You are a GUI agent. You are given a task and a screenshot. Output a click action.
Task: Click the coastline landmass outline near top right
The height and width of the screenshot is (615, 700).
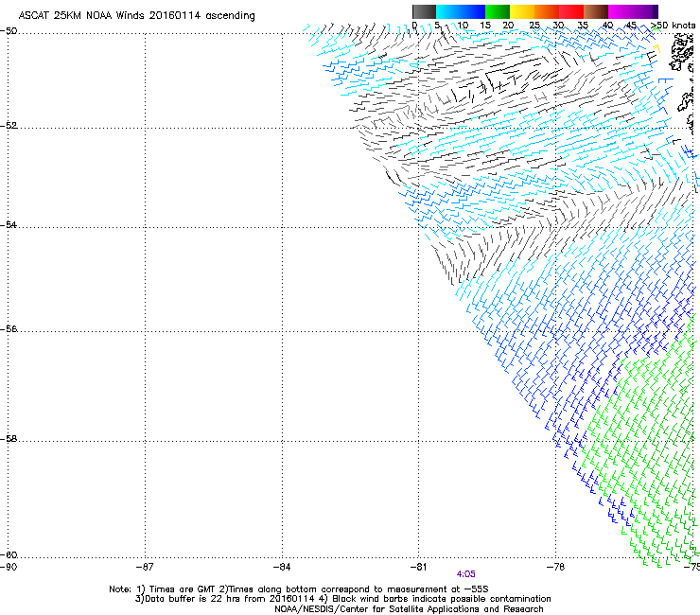pos(682,53)
